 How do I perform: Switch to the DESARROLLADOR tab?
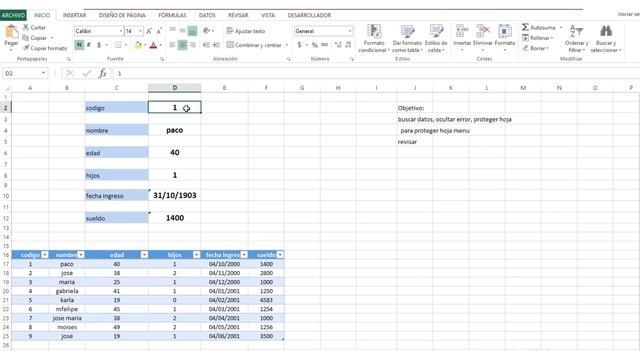pyautogui.click(x=309, y=15)
